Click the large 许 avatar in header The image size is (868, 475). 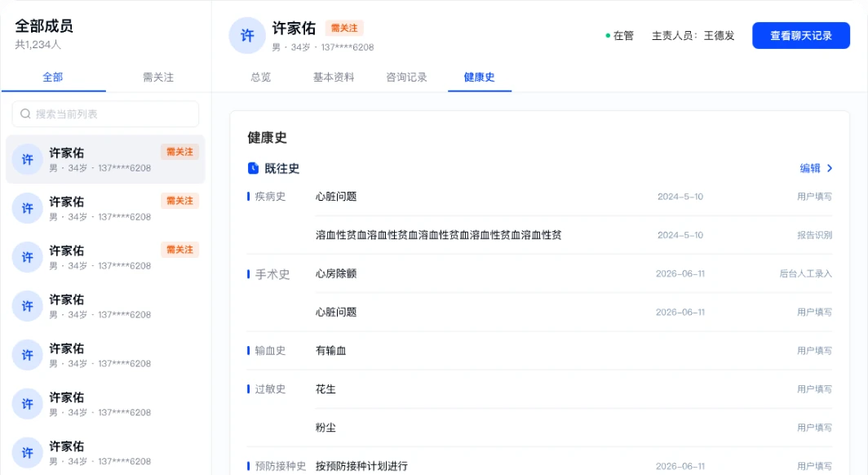(247, 35)
